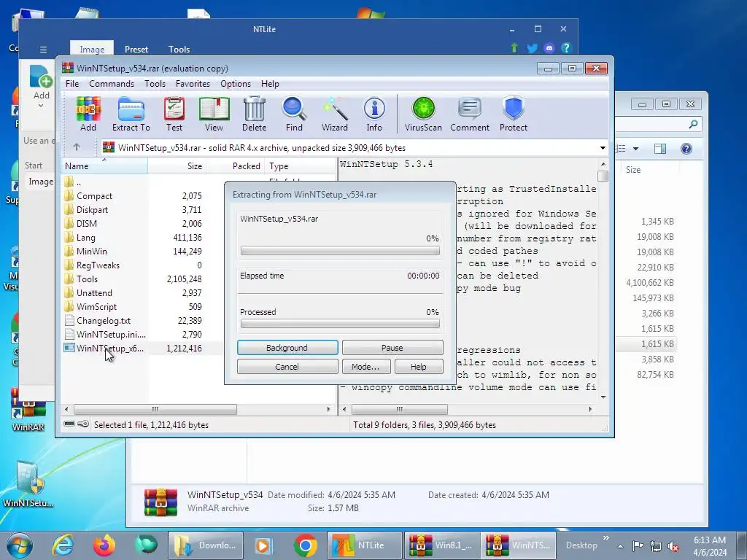The image size is (747, 560).
Task: Switch to NTLite Tools tab
Action: 179,49
